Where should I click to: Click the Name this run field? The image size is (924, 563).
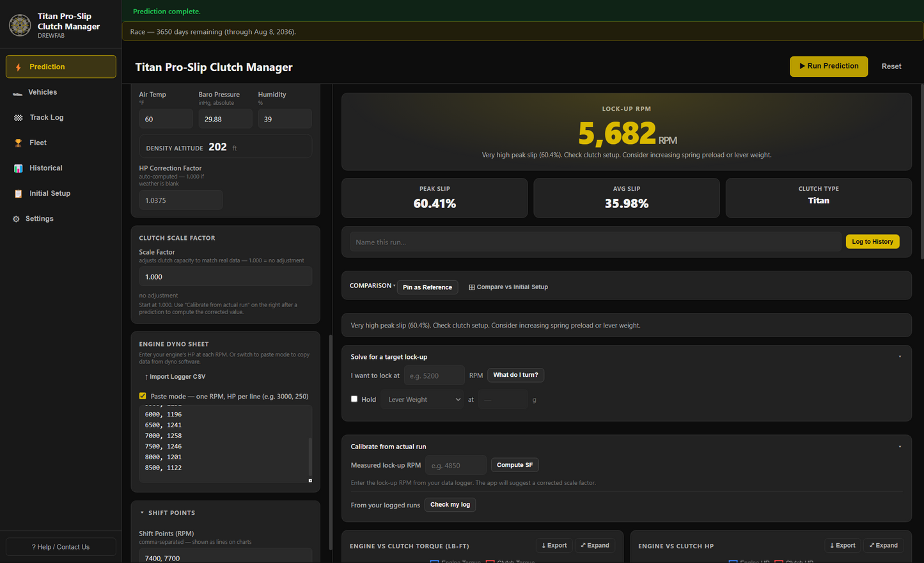[595, 242]
